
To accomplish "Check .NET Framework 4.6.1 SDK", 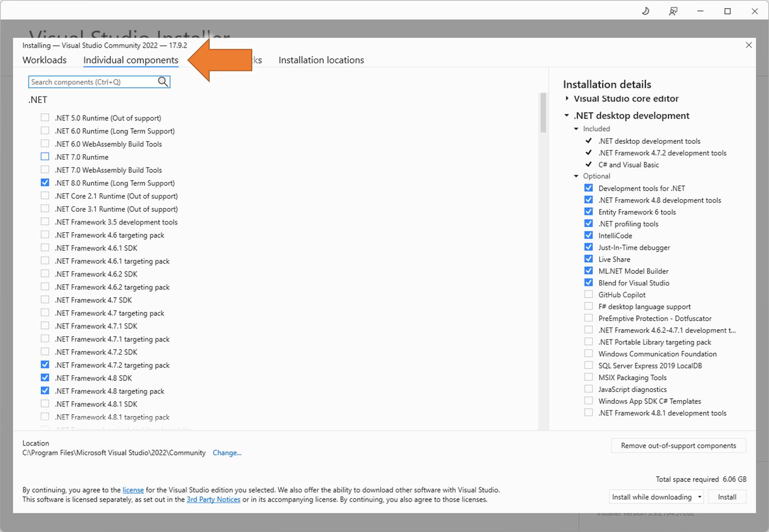I will [45, 248].
